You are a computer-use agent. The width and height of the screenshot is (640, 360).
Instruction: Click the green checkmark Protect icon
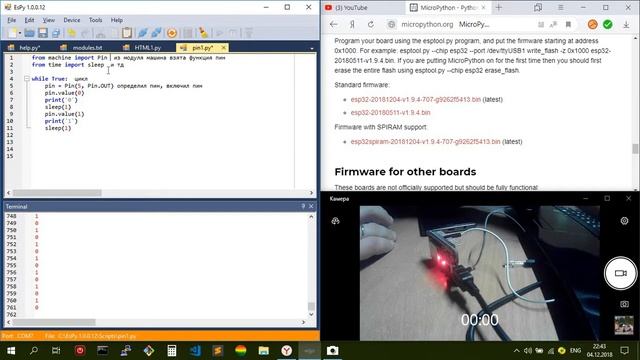tap(608, 24)
